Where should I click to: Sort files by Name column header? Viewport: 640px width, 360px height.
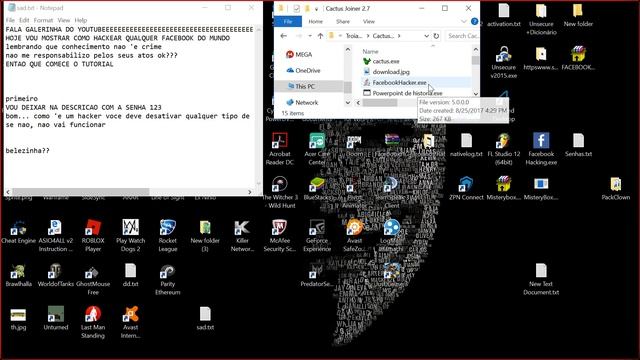pyautogui.click(x=371, y=51)
